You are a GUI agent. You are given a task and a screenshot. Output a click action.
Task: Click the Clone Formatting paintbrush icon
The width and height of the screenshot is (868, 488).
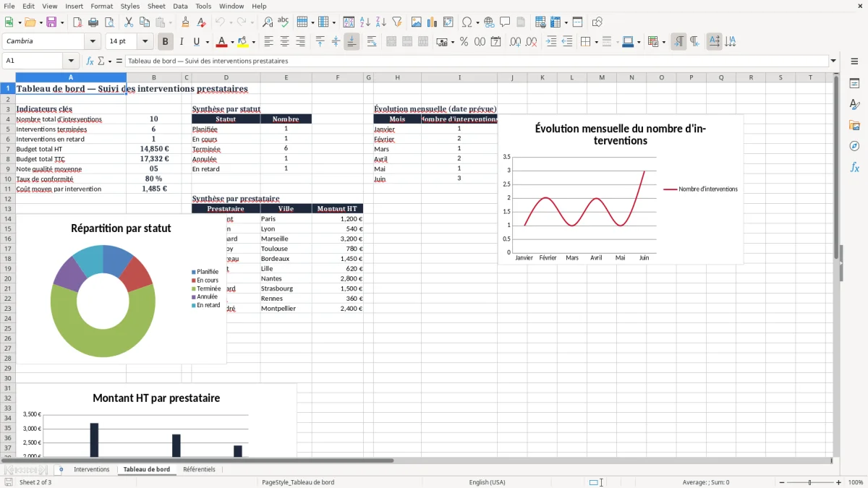185,22
